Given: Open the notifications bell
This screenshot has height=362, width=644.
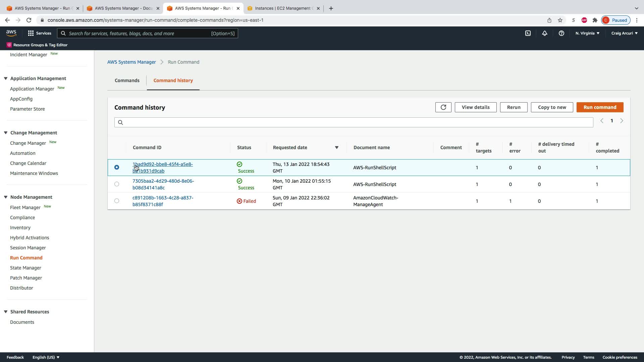Looking at the screenshot, I should [x=545, y=33].
